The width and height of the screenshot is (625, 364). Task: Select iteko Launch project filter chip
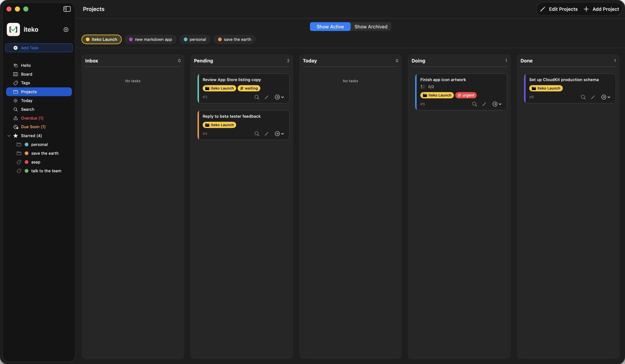tap(101, 39)
